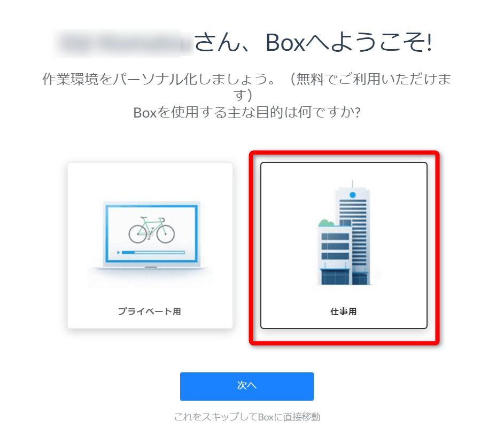504x437 pixels.
Task: Click the tall office tower illustration
Action: pyautogui.click(x=353, y=233)
